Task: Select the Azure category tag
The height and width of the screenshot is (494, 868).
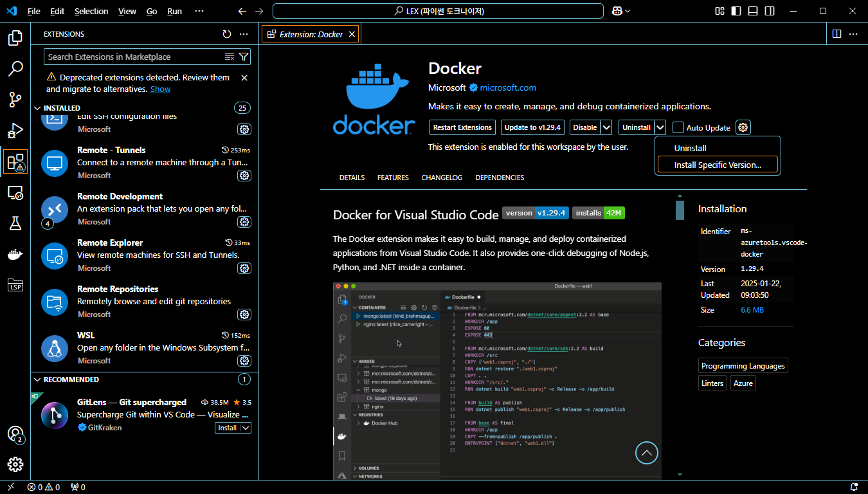Action: tap(744, 383)
